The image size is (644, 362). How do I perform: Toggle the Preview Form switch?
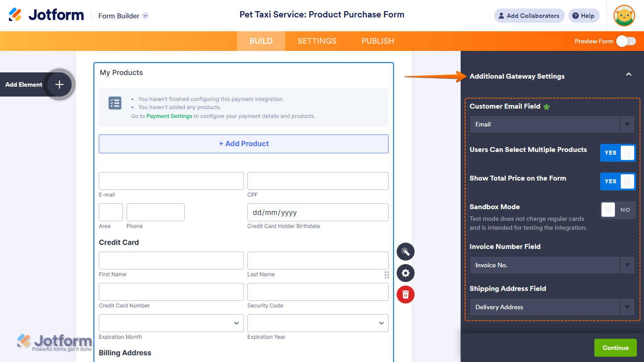(626, 41)
